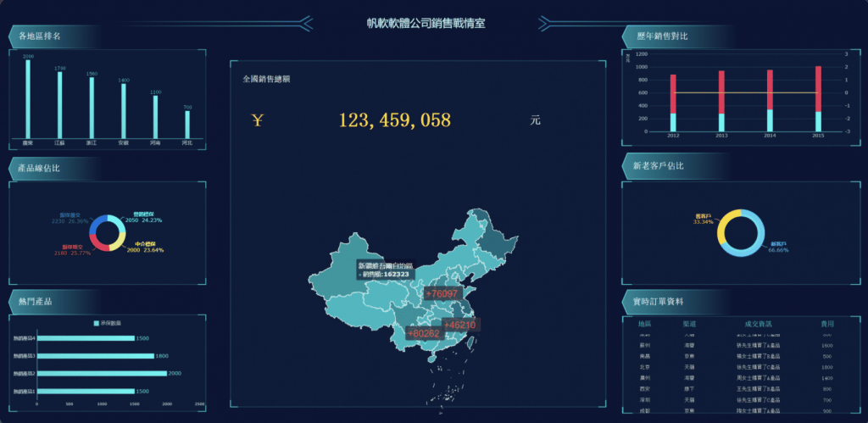Select the 蘇州 row in the orders table

741,346
